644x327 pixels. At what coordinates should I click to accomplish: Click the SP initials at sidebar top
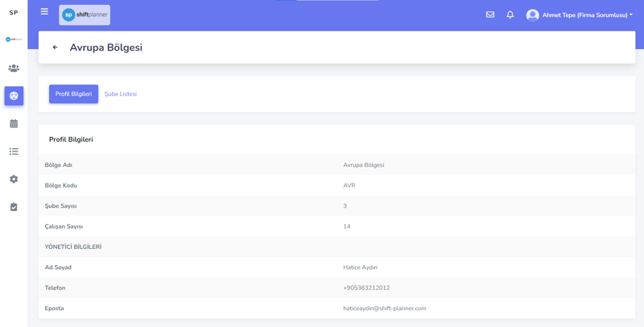(14, 13)
